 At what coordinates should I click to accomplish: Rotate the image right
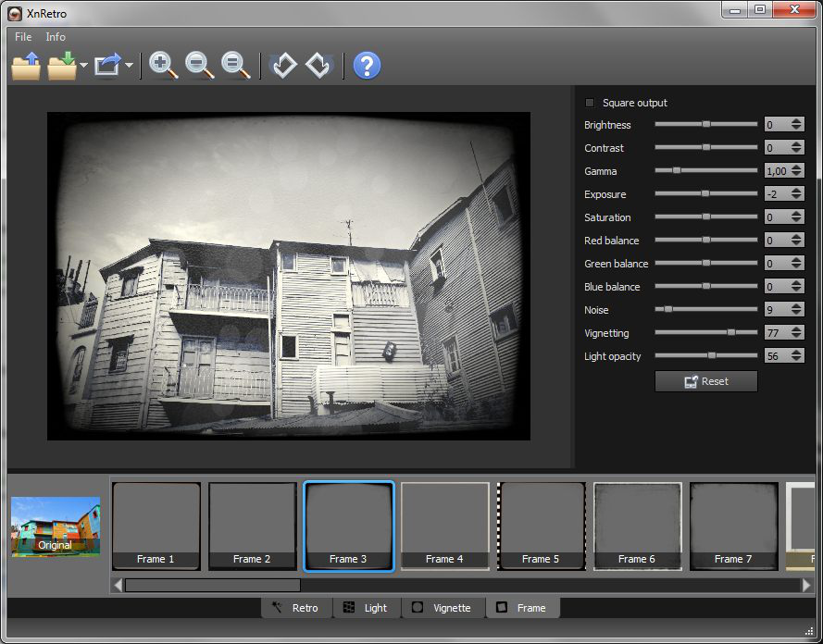pyautogui.click(x=319, y=66)
